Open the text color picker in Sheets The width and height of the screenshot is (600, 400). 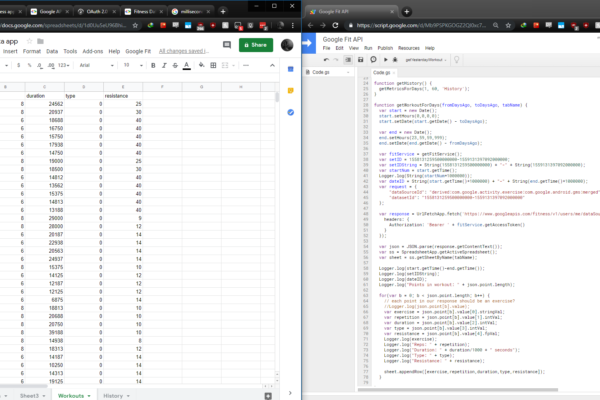pos(187,65)
